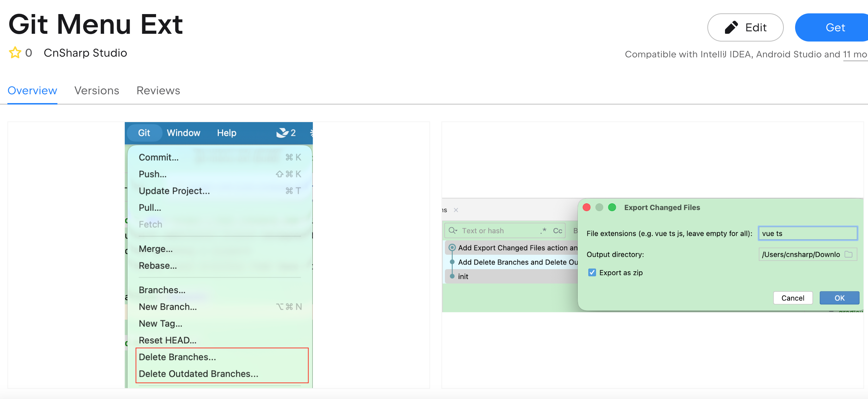Click the 'Git Menu Ext' plugin title
This screenshot has height=399, width=868.
click(96, 24)
